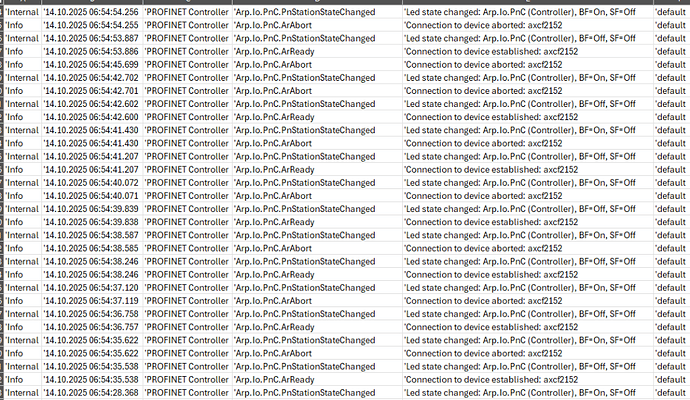Click the 'default' cell in 06:54:37.119 row
This screenshot has height=400, width=690.
(671, 300)
